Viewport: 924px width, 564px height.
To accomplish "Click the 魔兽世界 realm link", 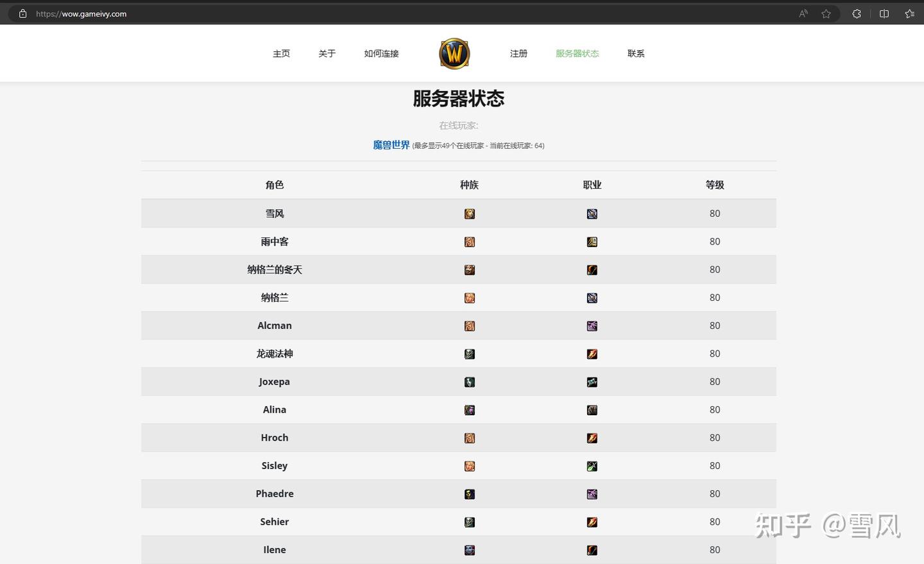I will 391,145.
